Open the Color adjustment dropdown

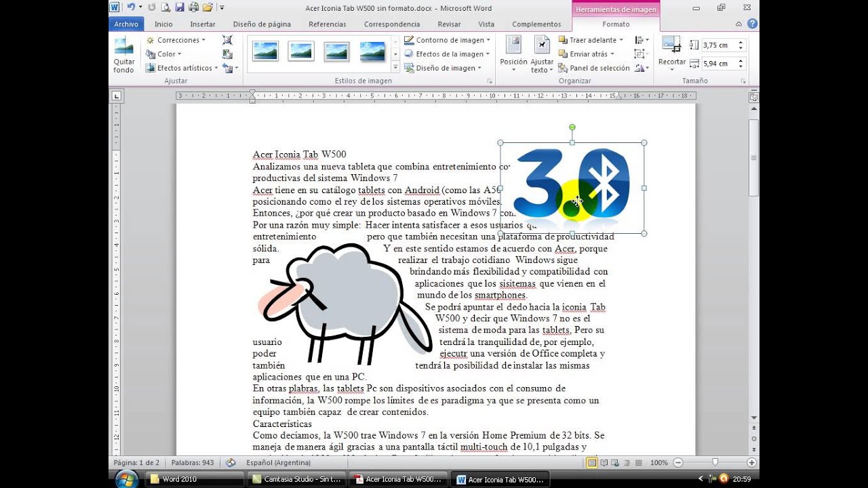(163, 54)
